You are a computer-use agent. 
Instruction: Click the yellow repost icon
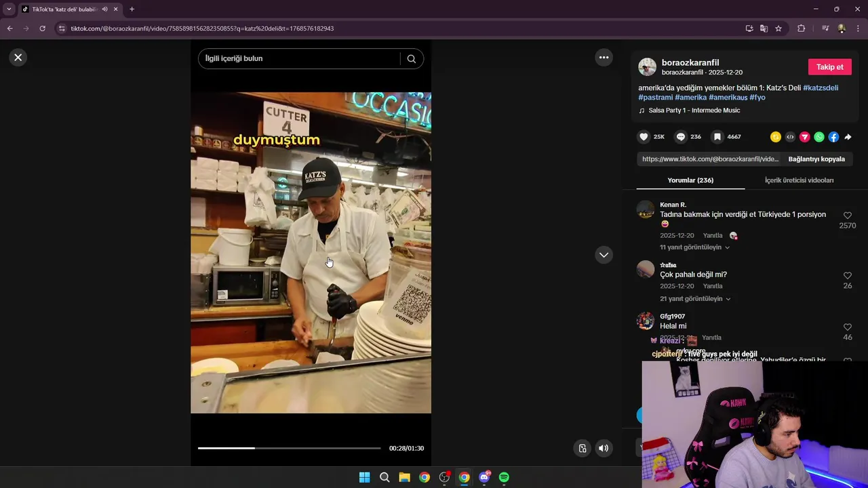pos(776,137)
